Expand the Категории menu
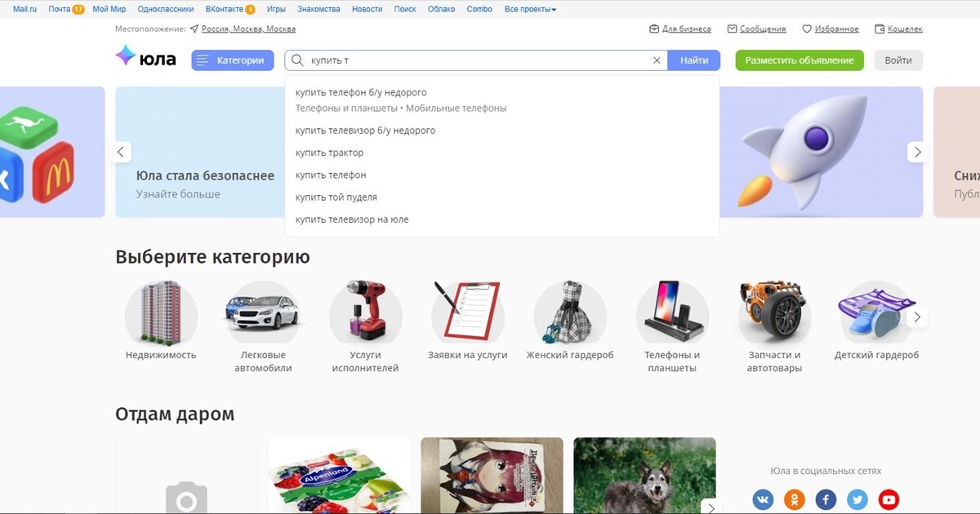The height and width of the screenshot is (514, 980). point(233,60)
